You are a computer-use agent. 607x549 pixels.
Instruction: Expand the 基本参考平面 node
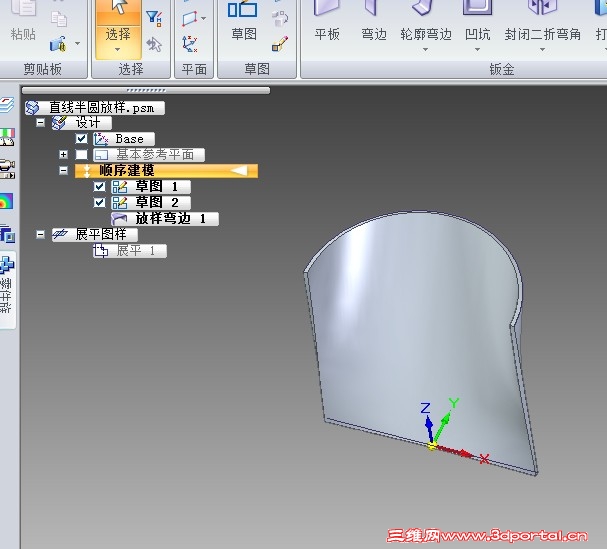63,155
